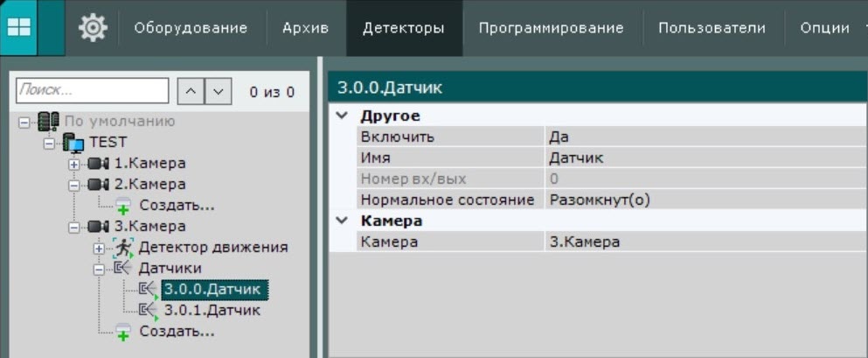Switch to the Архив tab
868x358 pixels.
pyautogui.click(x=305, y=28)
